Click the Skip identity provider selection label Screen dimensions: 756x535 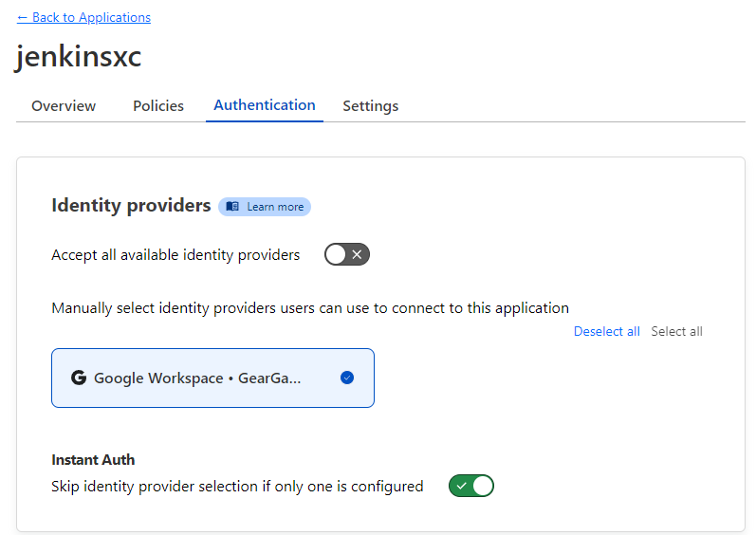[237, 487]
